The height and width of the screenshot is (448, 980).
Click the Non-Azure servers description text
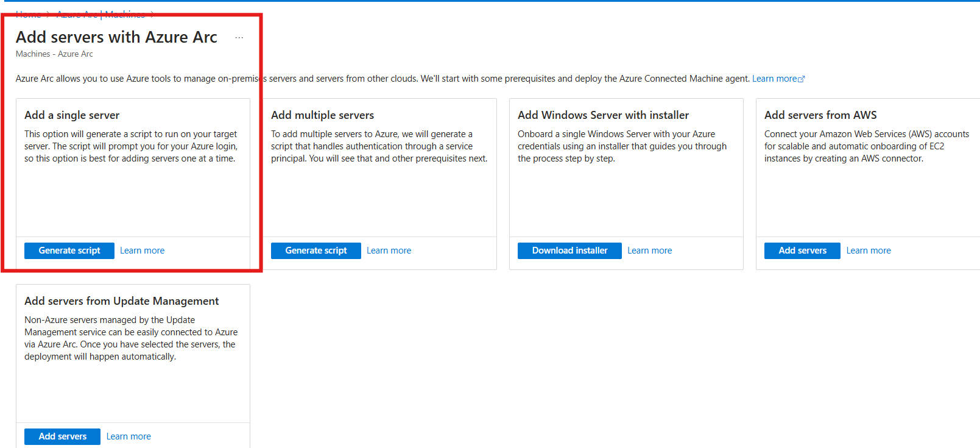pos(131,338)
